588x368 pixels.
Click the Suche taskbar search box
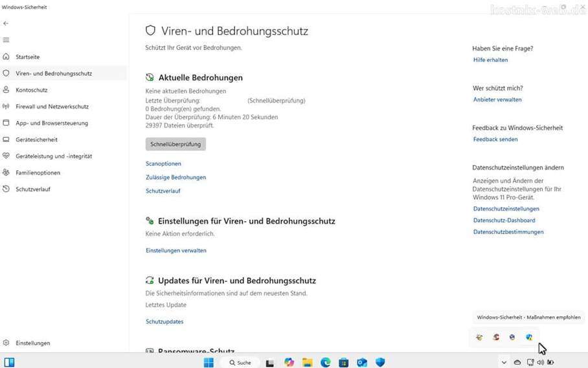tap(240, 362)
